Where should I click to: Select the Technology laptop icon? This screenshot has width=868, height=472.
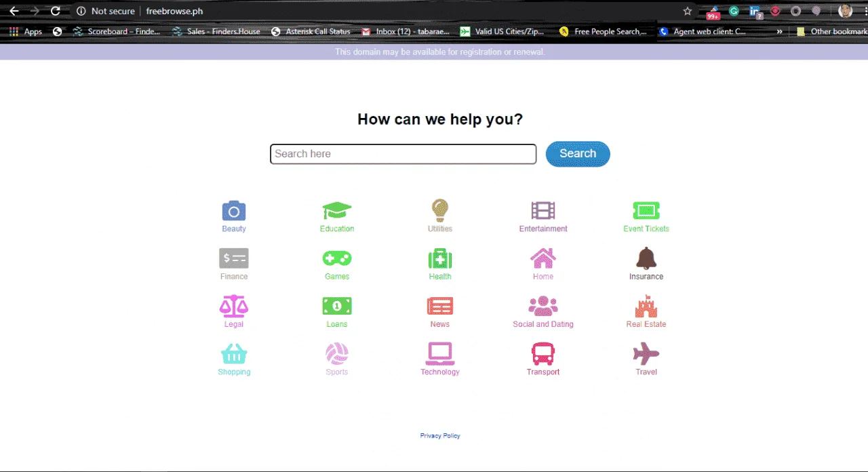pos(440,354)
